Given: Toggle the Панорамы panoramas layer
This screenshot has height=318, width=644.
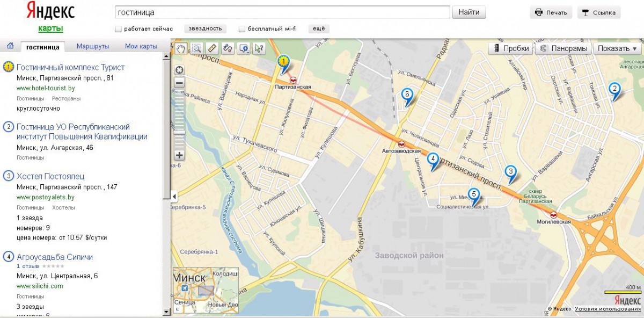Looking at the screenshot, I should click(563, 48).
